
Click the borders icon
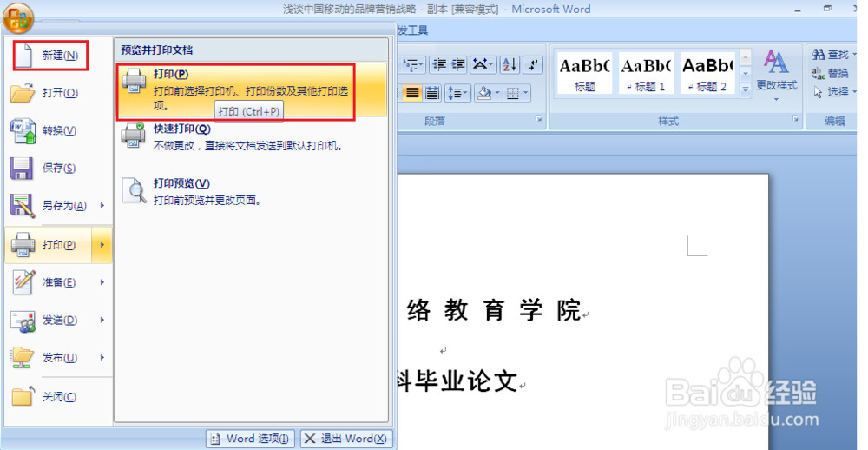pyautogui.click(x=513, y=93)
